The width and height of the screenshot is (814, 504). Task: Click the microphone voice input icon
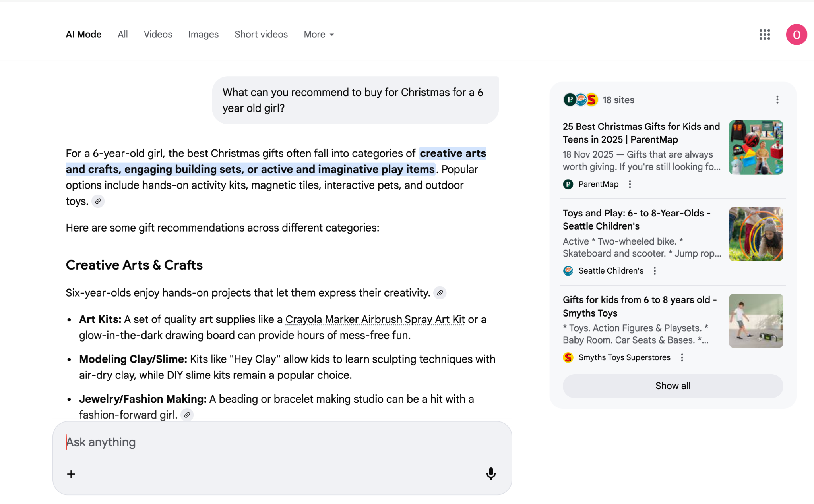(x=491, y=473)
